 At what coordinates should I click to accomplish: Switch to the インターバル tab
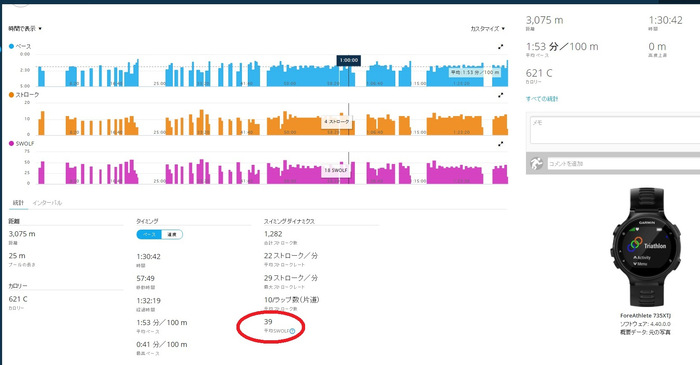coord(47,203)
